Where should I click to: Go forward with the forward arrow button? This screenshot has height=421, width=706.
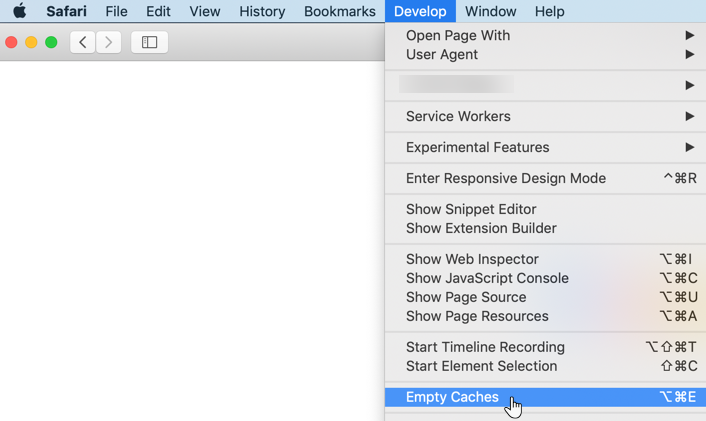click(x=109, y=42)
